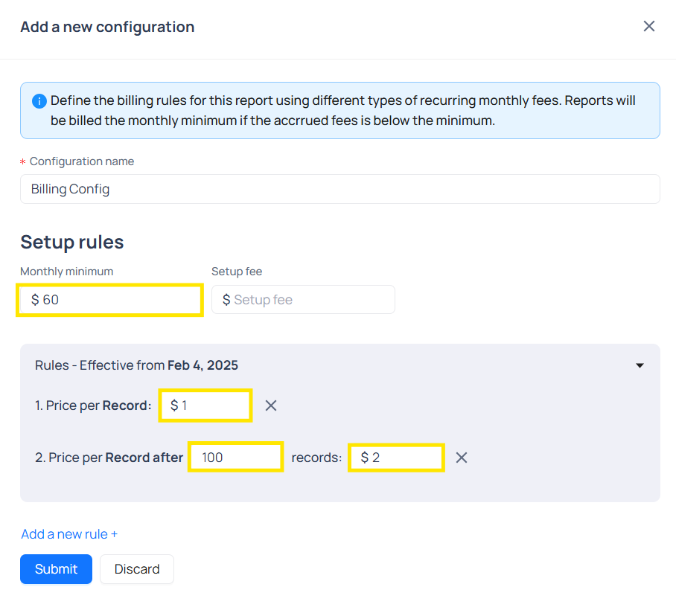The height and width of the screenshot is (616, 676).
Task: Click the blue info icon in the banner
Action: click(x=39, y=101)
